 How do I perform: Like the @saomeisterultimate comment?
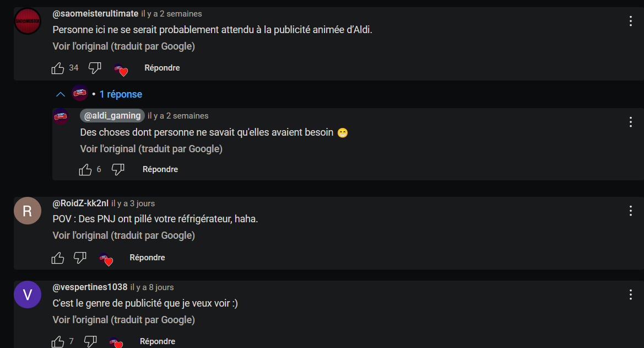click(x=58, y=68)
